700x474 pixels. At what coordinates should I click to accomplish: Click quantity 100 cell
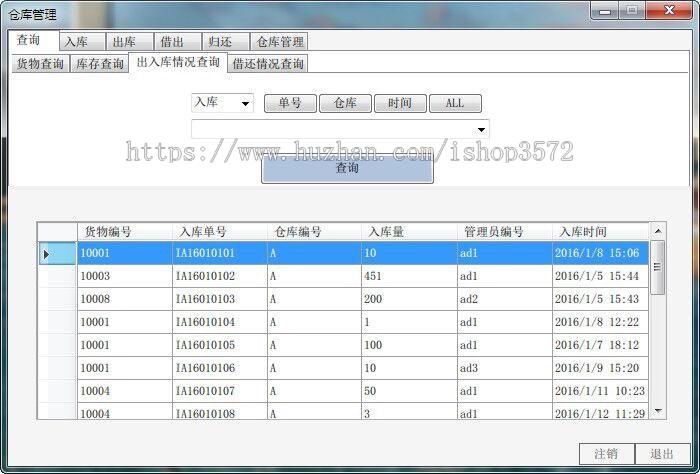click(x=409, y=345)
